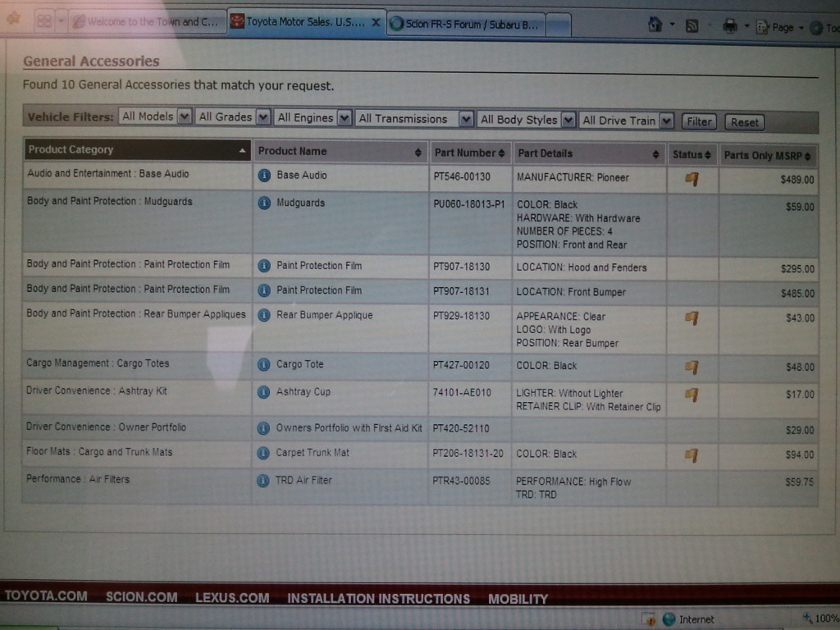The image size is (840, 630).
Task: Click status flag in Ashtray Cup row
Action: click(x=692, y=395)
